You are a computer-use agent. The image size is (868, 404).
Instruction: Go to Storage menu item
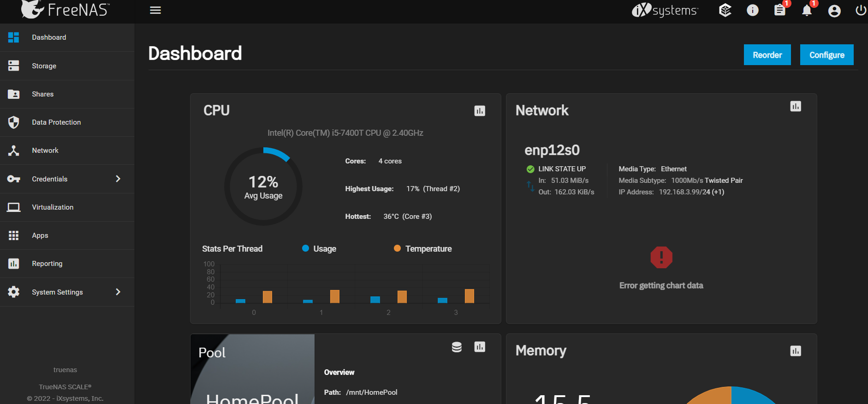[67, 66]
